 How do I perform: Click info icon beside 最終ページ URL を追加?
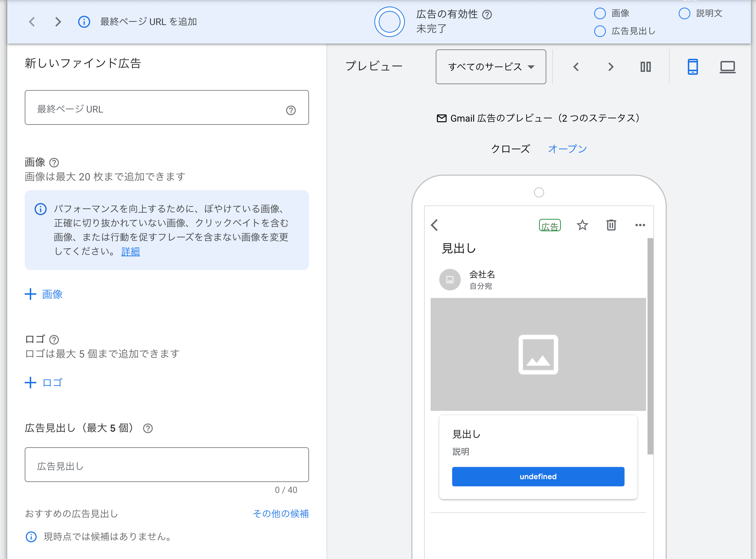pyautogui.click(x=84, y=22)
